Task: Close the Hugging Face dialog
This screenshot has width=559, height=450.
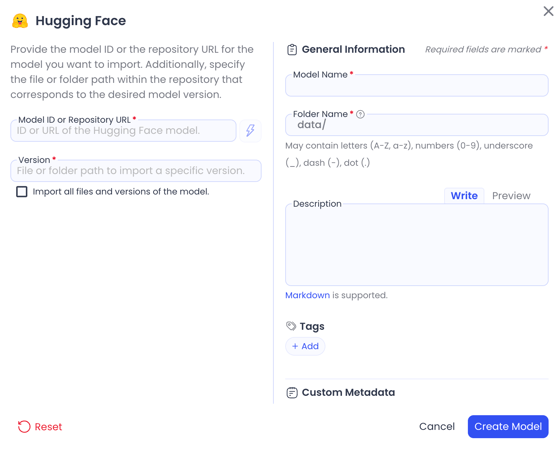Action: tap(548, 11)
